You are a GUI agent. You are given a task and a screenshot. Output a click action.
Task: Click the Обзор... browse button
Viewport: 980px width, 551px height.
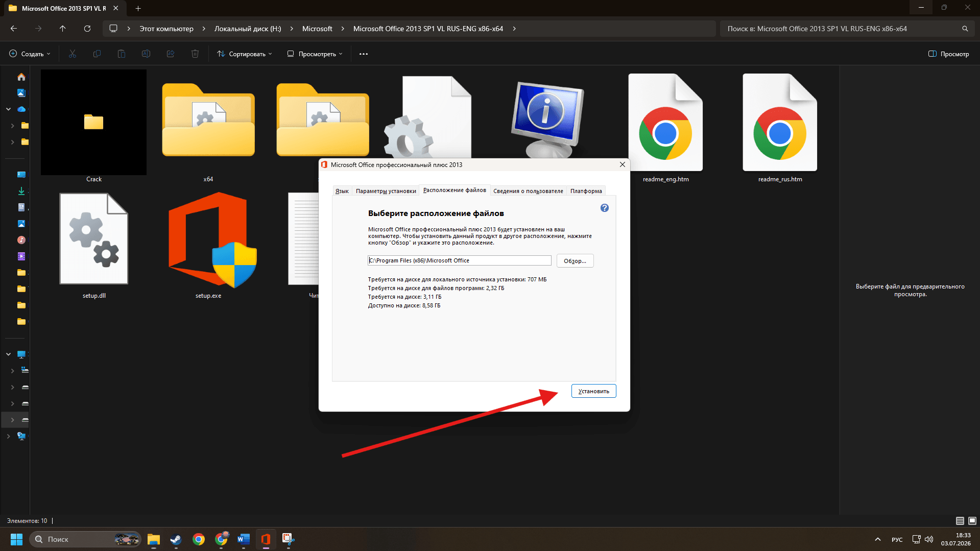pos(575,261)
